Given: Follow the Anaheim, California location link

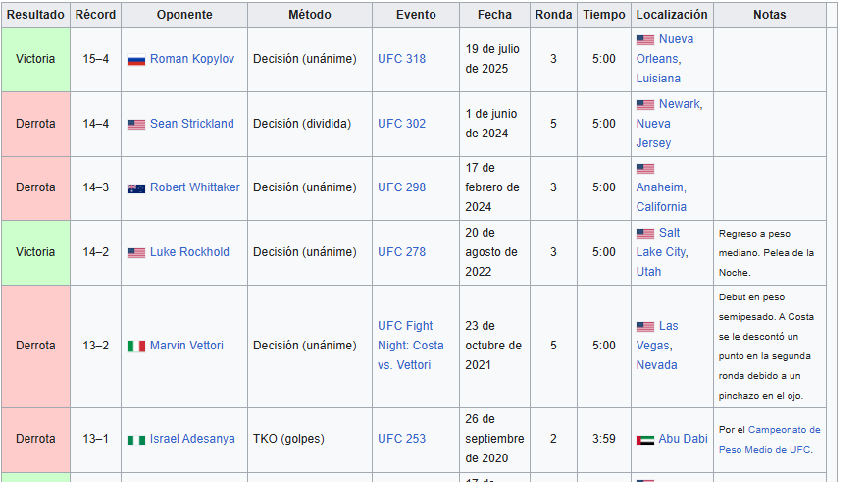Looking at the screenshot, I should point(661,197).
